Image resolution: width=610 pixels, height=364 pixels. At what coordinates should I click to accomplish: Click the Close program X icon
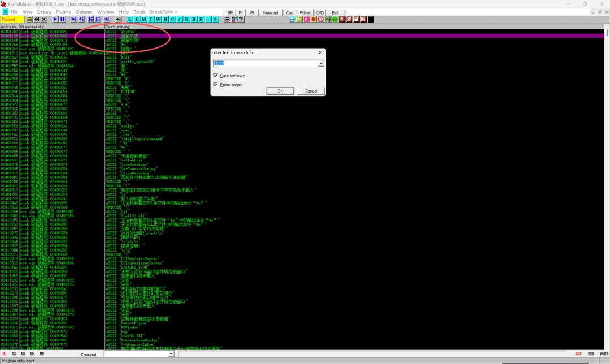[44, 19]
